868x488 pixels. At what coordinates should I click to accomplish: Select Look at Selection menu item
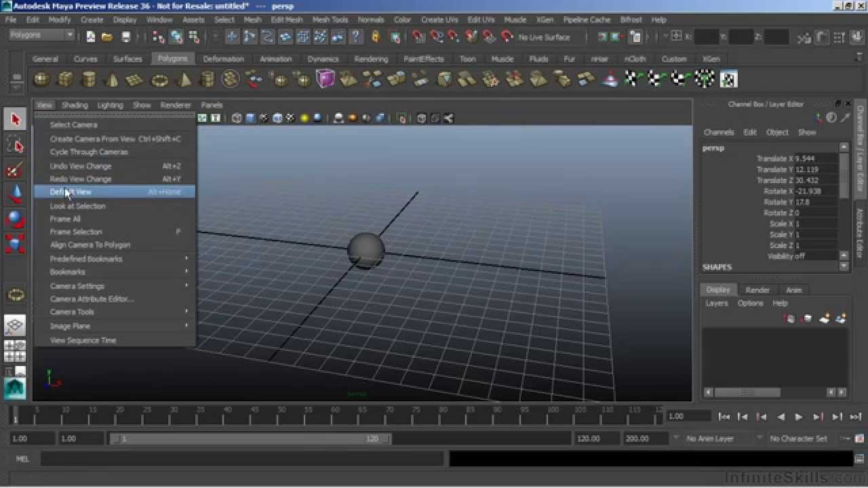115,206
